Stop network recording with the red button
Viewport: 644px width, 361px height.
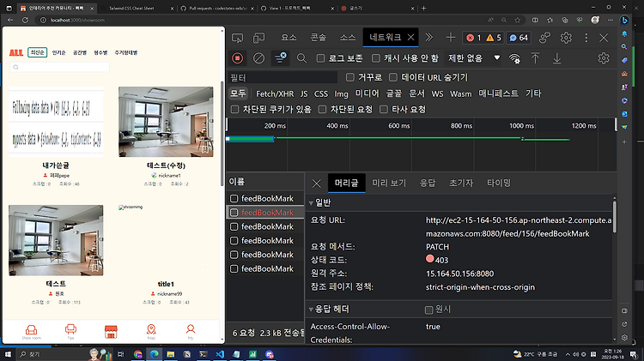(x=237, y=58)
